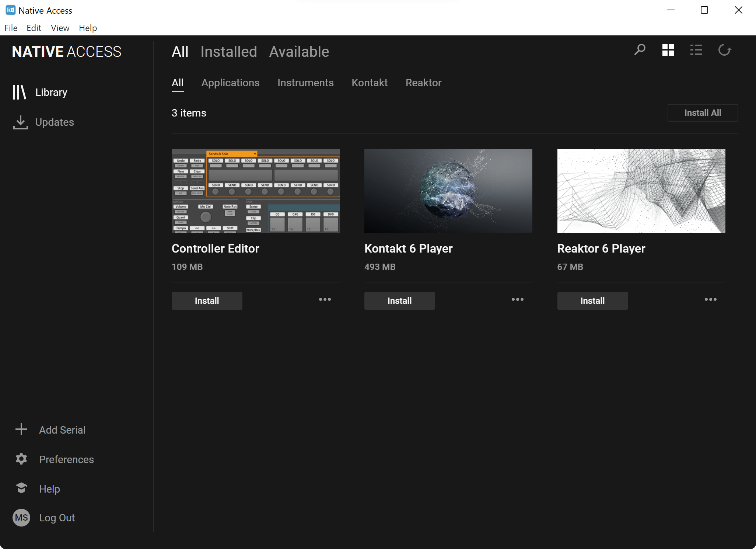Expand Reaktor 6 Player options dots
The height and width of the screenshot is (549, 756).
[x=710, y=299]
